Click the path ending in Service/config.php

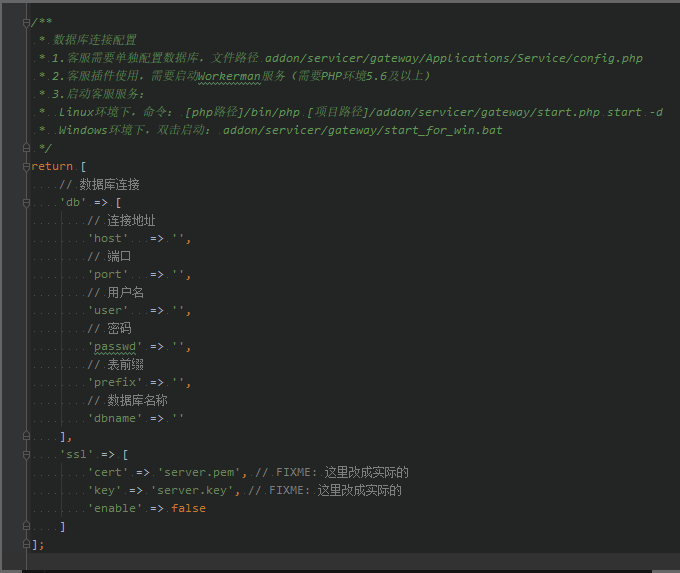tap(454, 59)
